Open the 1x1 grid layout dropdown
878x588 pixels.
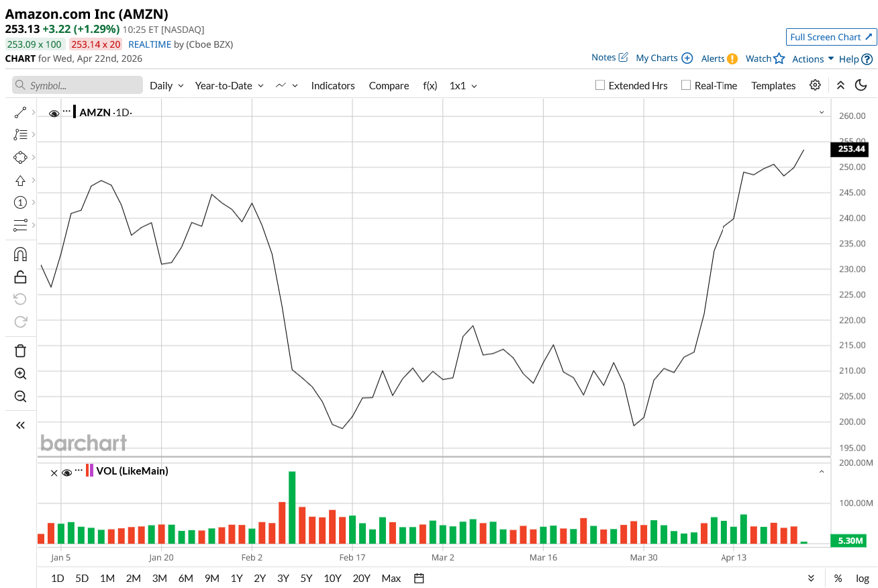pyautogui.click(x=463, y=85)
